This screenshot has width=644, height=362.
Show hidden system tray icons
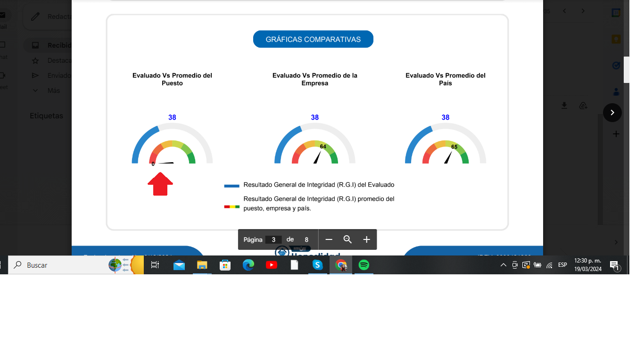503,265
